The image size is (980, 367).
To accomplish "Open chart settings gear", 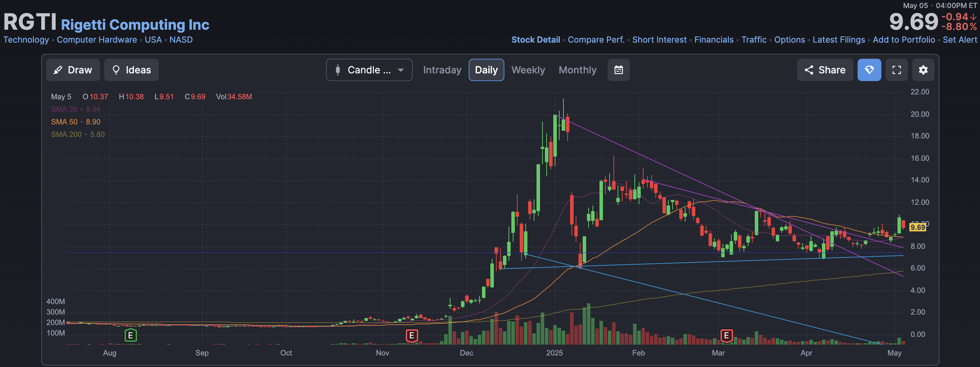I will (923, 70).
